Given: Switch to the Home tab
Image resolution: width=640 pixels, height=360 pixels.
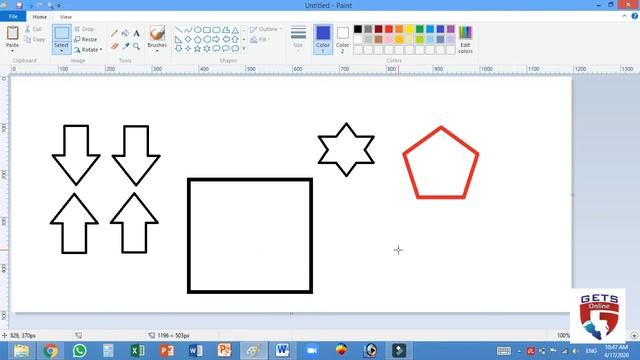Looking at the screenshot, I should 40,17.
